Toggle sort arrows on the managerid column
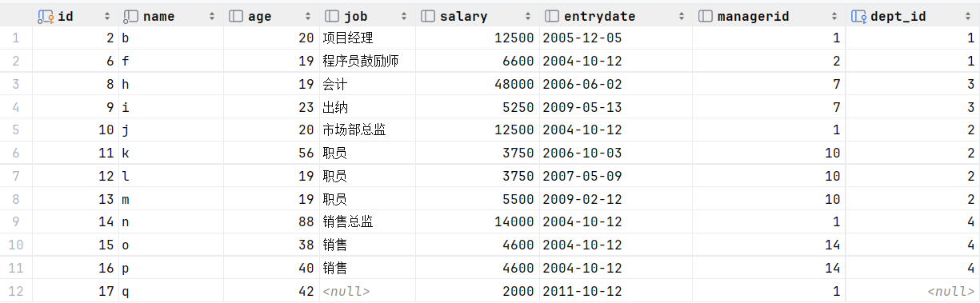Viewport: 980px width, 303px height. pos(834,16)
